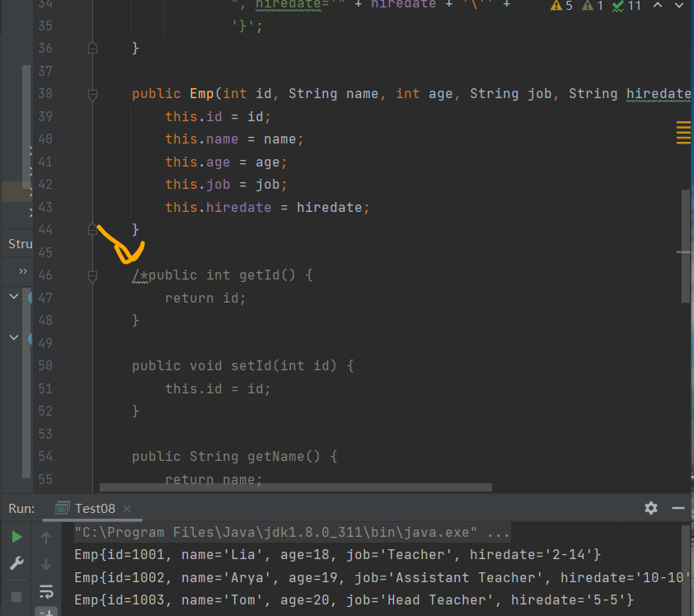
Task: Click the wrench icon in the Run panel
Action: pyautogui.click(x=16, y=563)
